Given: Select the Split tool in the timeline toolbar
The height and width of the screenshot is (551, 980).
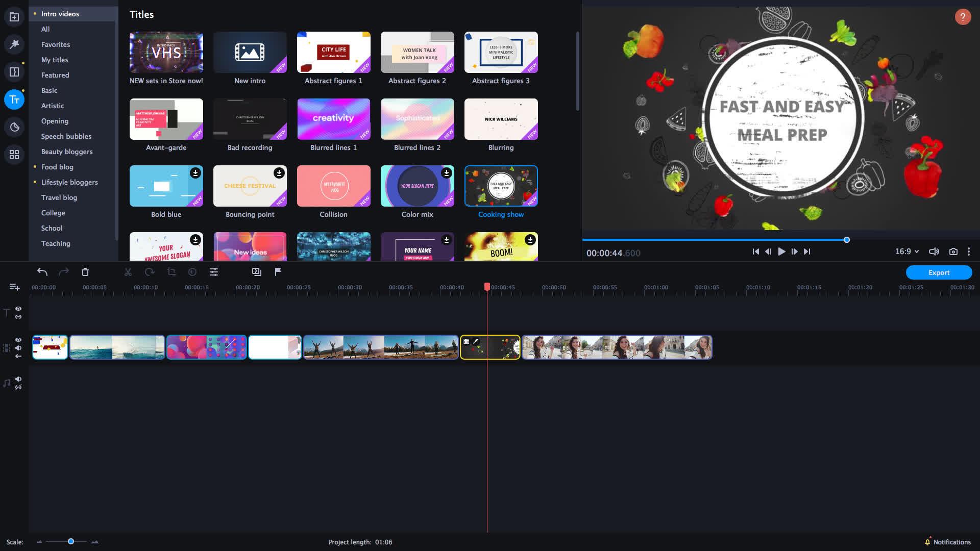Looking at the screenshot, I should pos(128,272).
